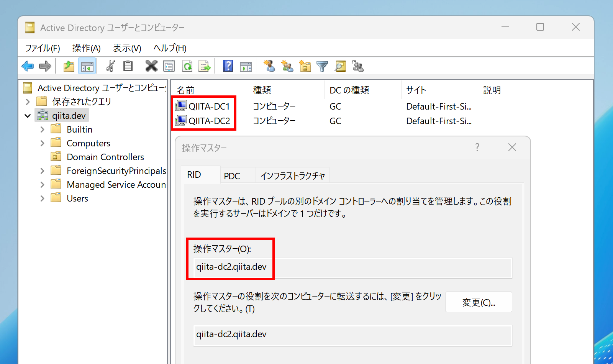Add selected objects to a group icon
Image resolution: width=613 pixels, height=364 pixels.
358,66
